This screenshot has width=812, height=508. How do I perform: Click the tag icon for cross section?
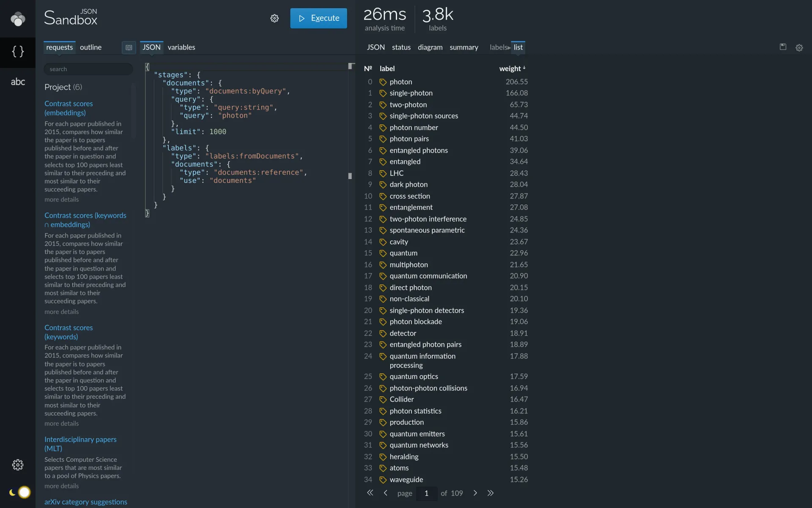[383, 196]
